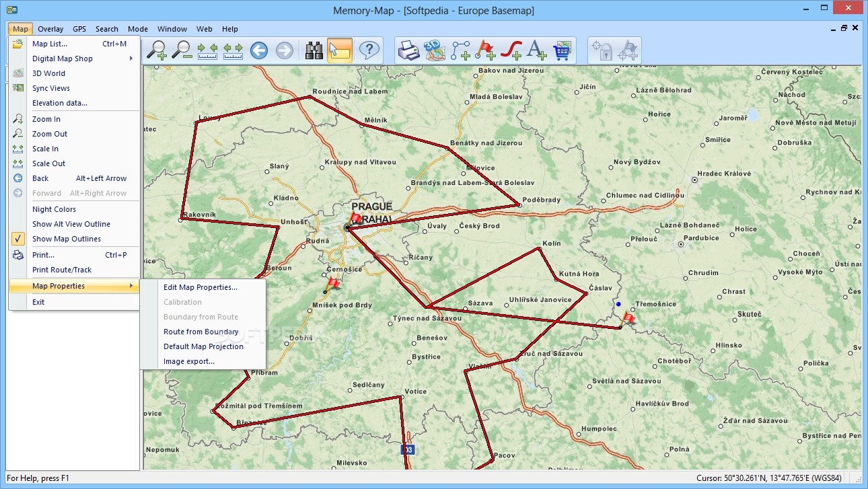Click the red flag mark at Prague
The image size is (868, 489).
pos(357,219)
